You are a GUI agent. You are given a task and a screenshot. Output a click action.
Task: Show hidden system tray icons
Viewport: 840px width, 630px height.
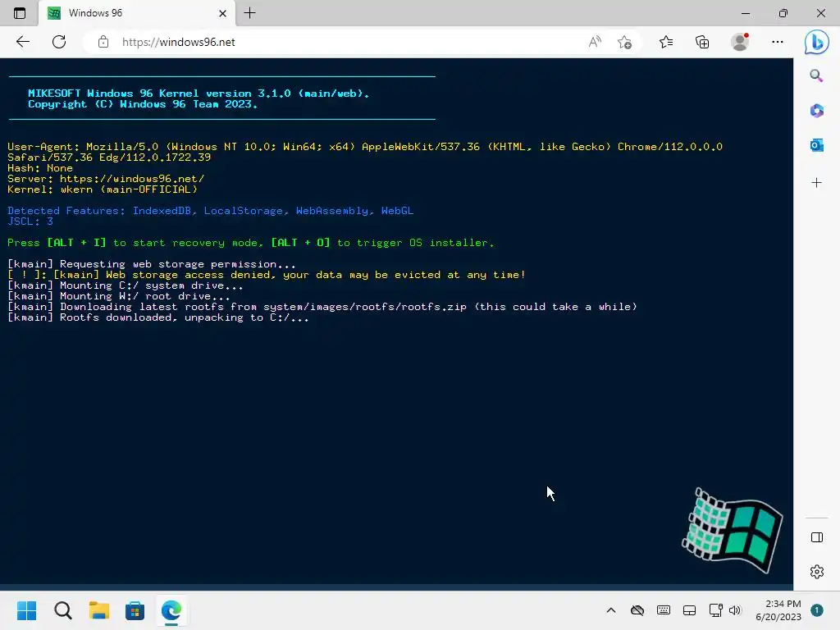[x=610, y=610]
